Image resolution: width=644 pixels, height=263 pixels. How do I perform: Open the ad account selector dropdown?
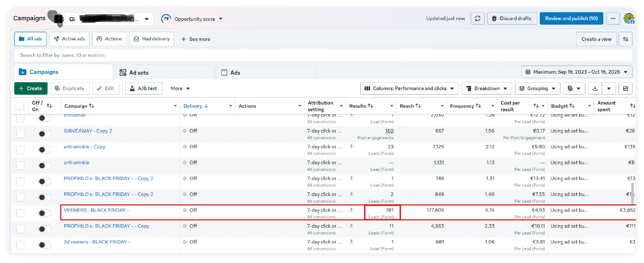point(109,19)
